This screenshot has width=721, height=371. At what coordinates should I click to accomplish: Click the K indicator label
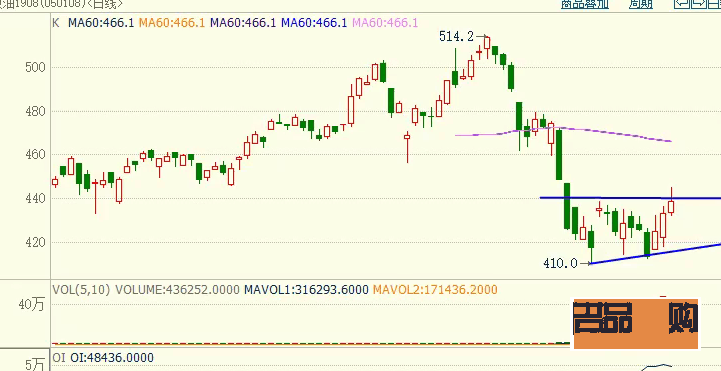point(56,23)
